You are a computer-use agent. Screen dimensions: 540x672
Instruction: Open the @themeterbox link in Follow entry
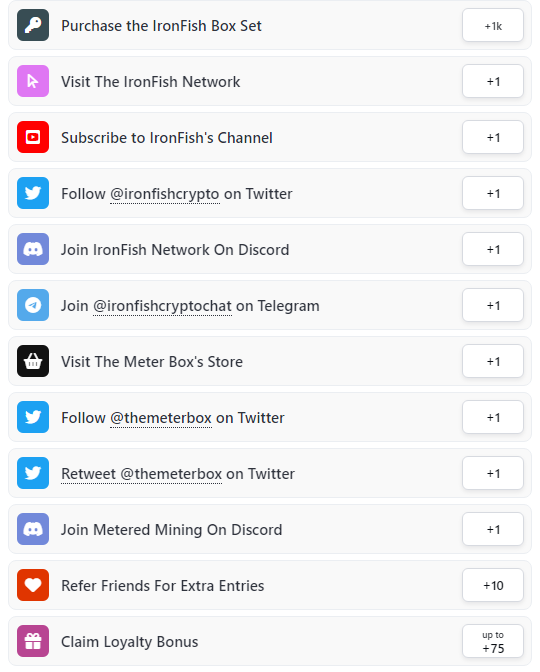pyautogui.click(x=161, y=418)
